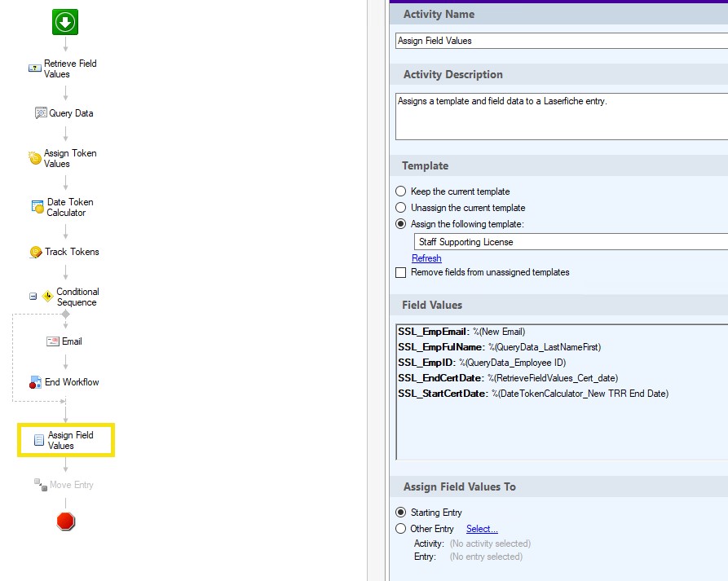Select the Date Token Calculator icon
This screenshot has width=728, height=581.
[x=38, y=207]
